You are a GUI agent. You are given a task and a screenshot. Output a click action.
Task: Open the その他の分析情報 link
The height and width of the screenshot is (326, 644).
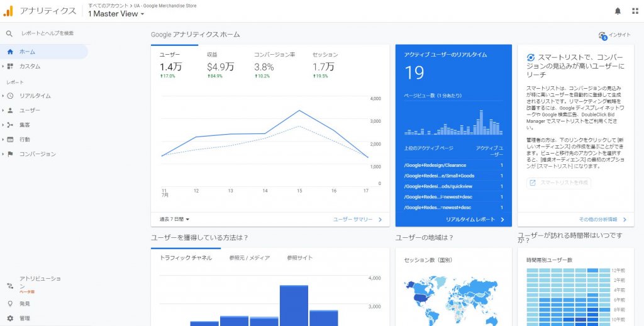(602, 220)
